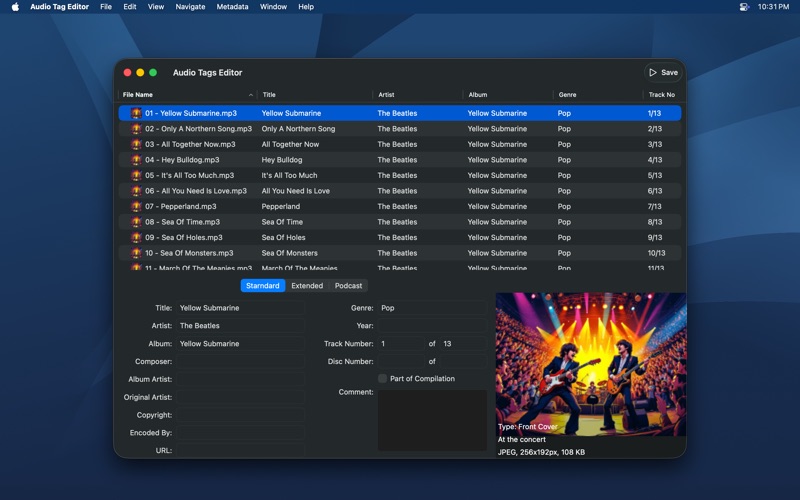This screenshot has width=800, height=500.
Task: Select the Hey Bulldog title cell
Action: click(x=282, y=160)
